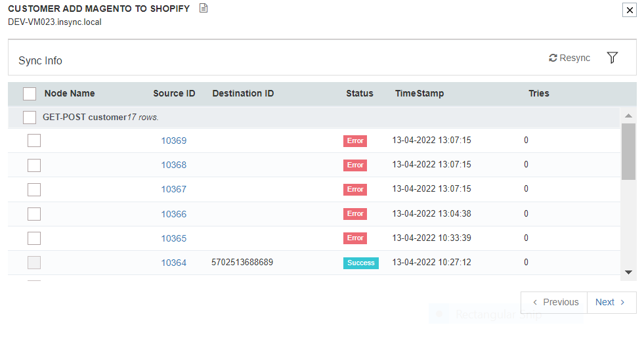This screenshot has width=644, height=344.
Task: Click timestamp 13-04-2022 10:33:39
Action: pos(432,238)
